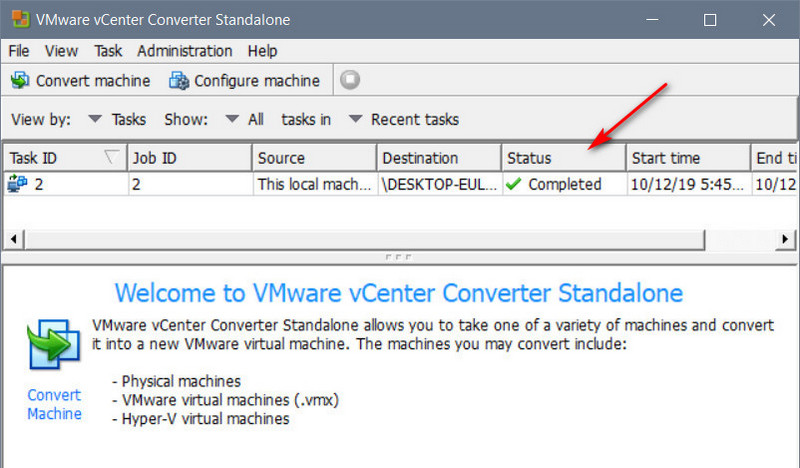
Task: Click the green Completed checkmark icon
Action: pos(514,184)
